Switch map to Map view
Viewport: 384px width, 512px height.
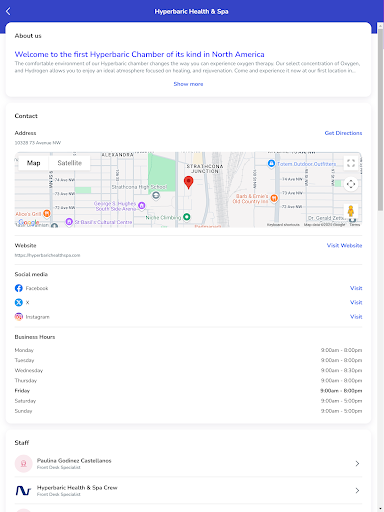click(x=33, y=163)
